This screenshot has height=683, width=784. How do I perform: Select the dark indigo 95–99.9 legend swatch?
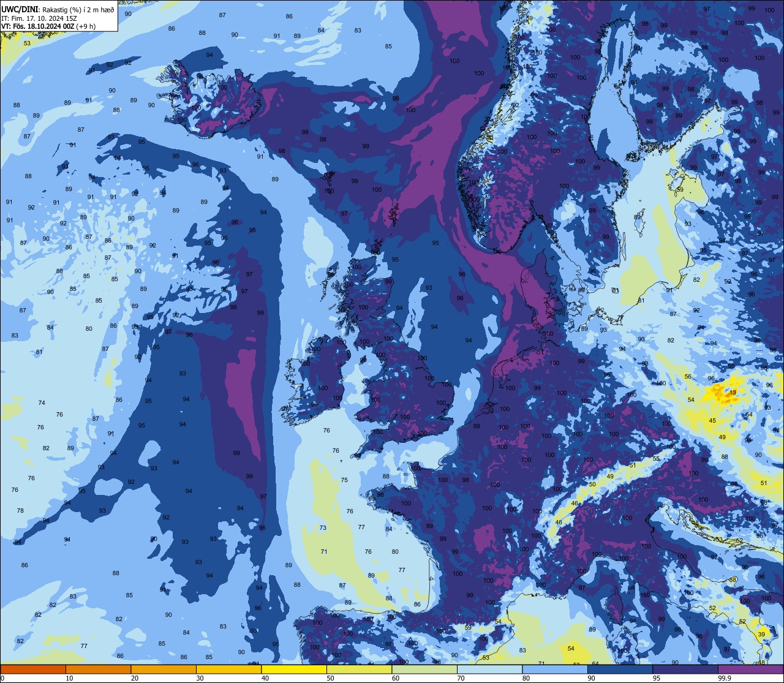pyautogui.click(x=685, y=669)
